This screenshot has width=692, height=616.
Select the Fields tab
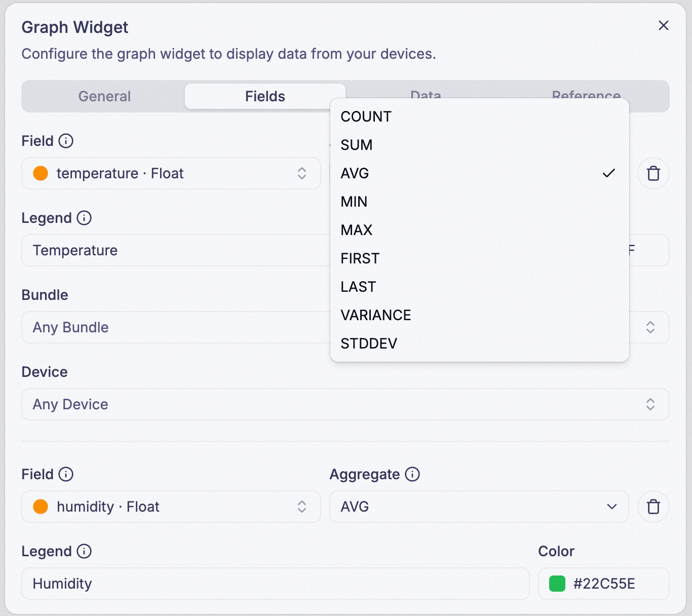click(x=265, y=96)
